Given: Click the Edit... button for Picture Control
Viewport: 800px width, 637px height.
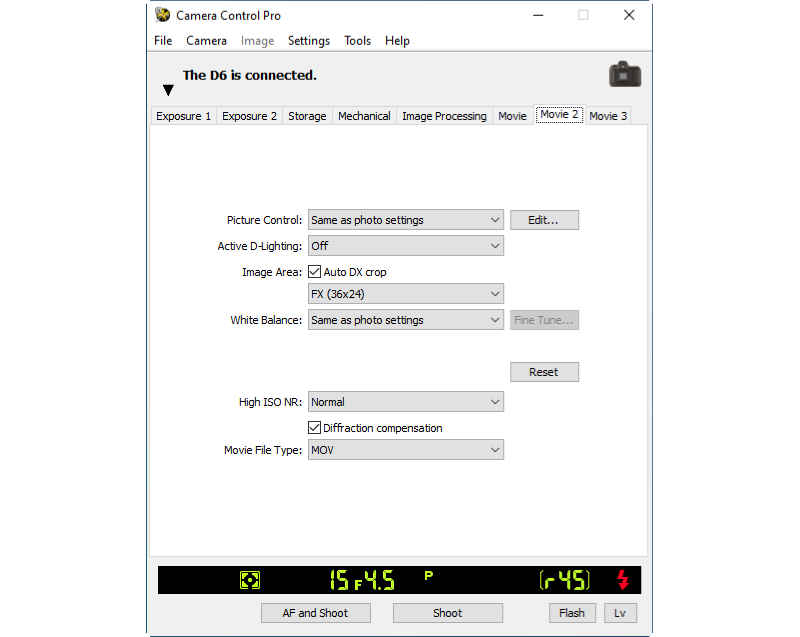Looking at the screenshot, I should click(x=544, y=220).
